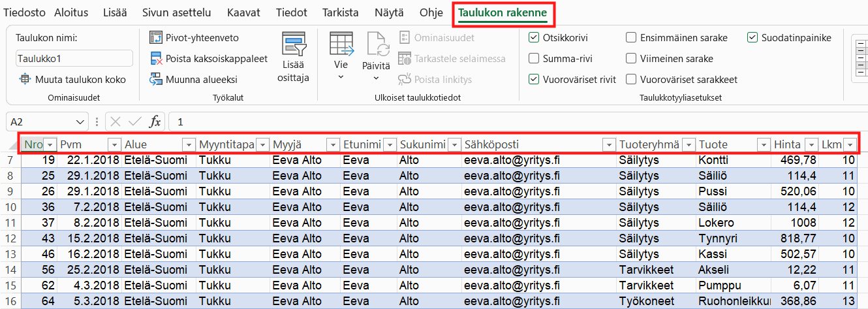The image size is (868, 309).
Task: Click the cell containing Kontti
Action: 734,160
